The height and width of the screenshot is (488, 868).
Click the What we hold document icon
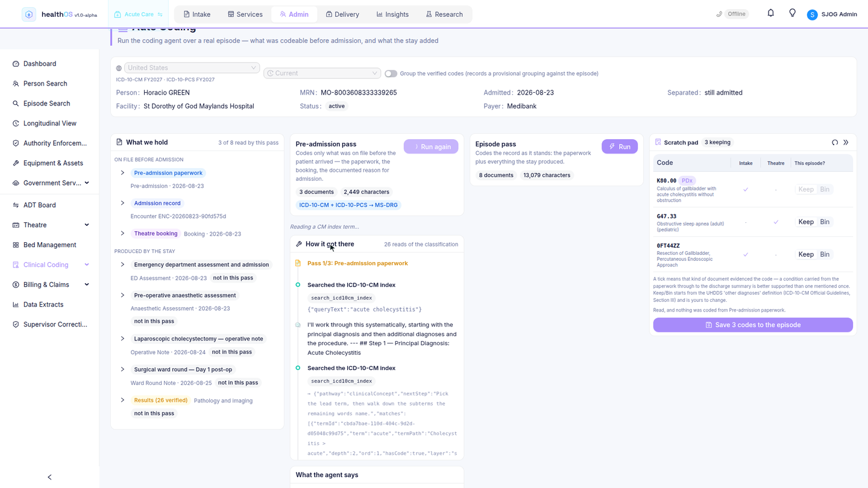click(119, 142)
